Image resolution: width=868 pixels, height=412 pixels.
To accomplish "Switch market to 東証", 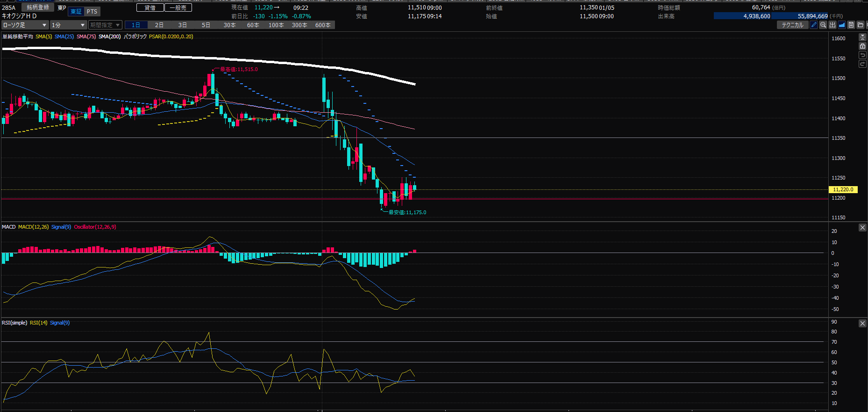I will coord(76,12).
